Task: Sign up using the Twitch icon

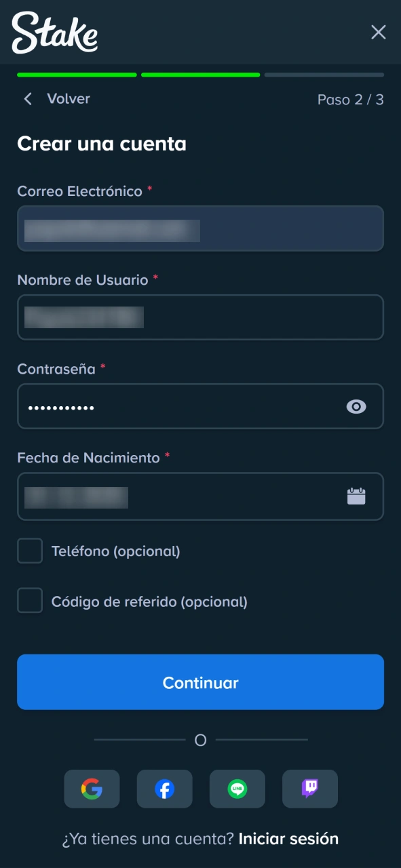Action: (x=309, y=789)
